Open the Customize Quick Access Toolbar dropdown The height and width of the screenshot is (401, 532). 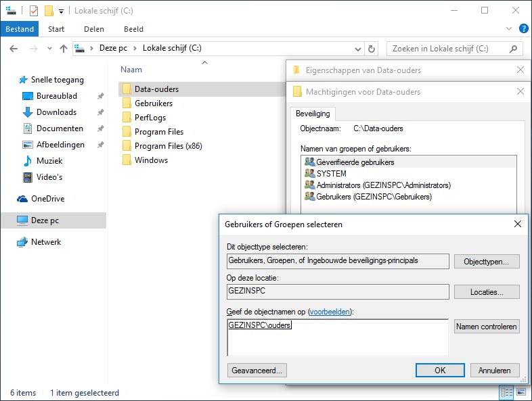coord(61,11)
